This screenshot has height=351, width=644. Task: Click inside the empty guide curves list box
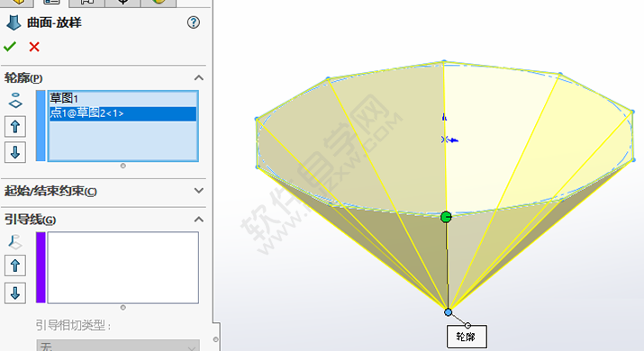123,267
